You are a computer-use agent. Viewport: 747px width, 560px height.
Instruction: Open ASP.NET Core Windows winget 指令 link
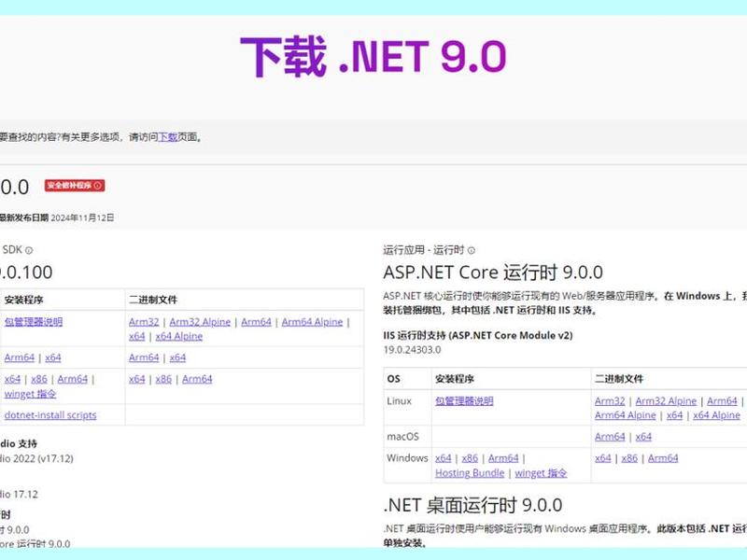click(542, 473)
